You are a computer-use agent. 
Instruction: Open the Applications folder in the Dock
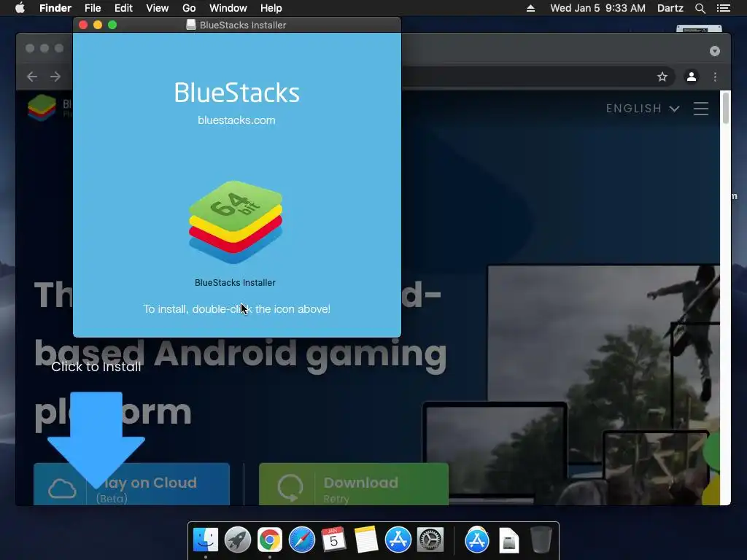click(x=477, y=540)
